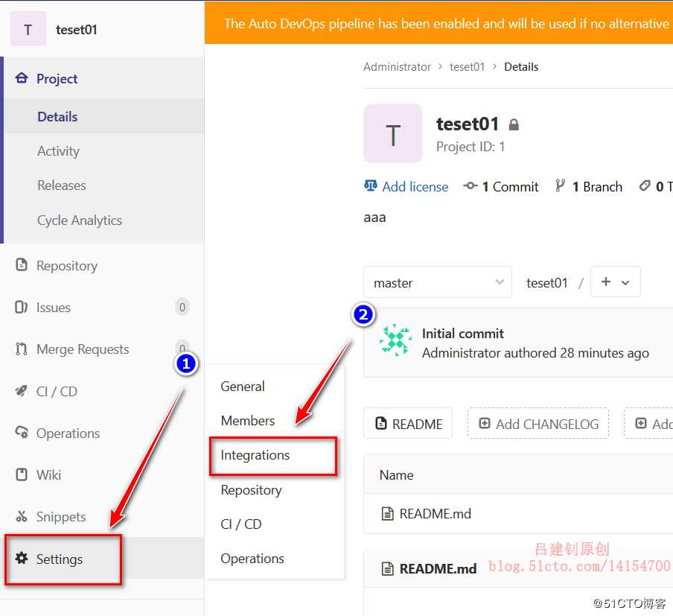
Task: Click the Administrator commit avatar
Action: (395, 340)
